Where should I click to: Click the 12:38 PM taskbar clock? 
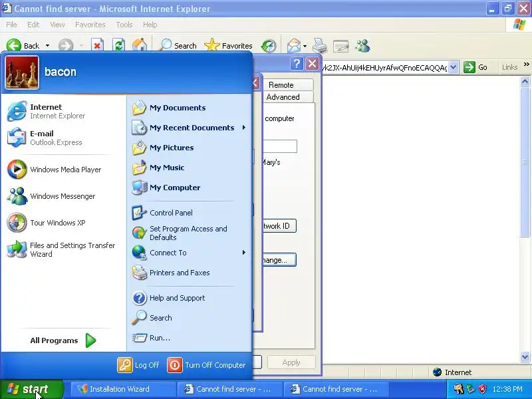[x=507, y=389]
